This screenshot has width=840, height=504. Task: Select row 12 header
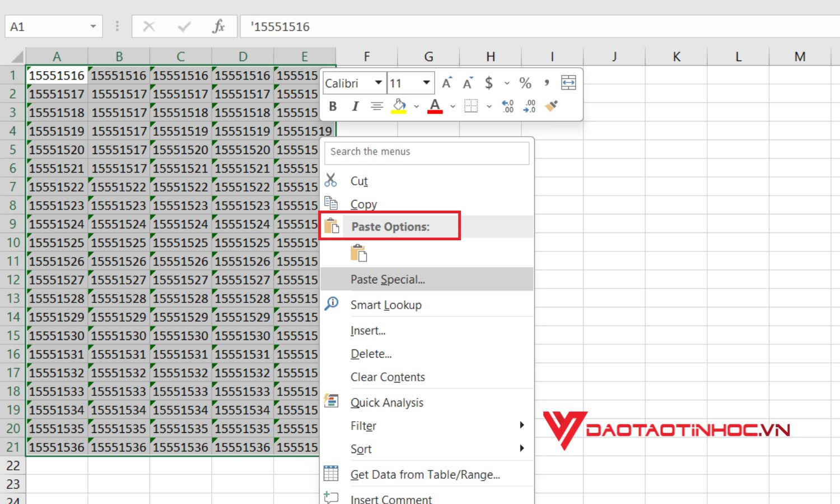tap(13, 279)
